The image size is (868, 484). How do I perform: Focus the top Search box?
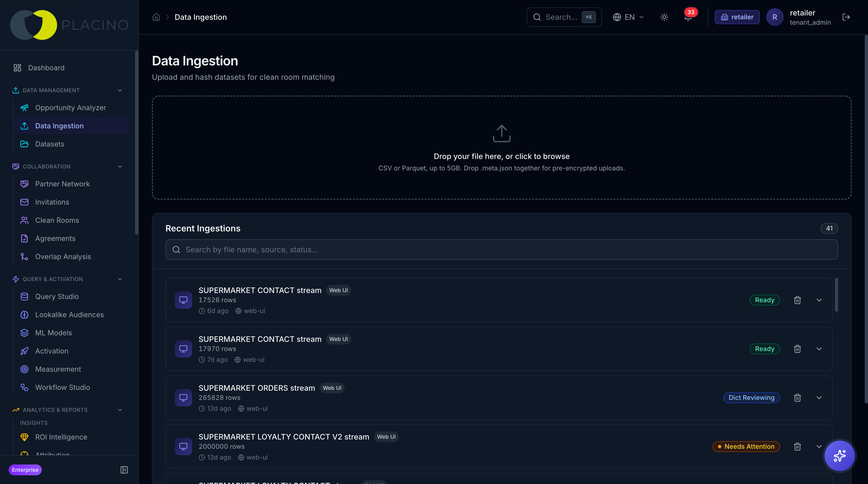pos(564,17)
